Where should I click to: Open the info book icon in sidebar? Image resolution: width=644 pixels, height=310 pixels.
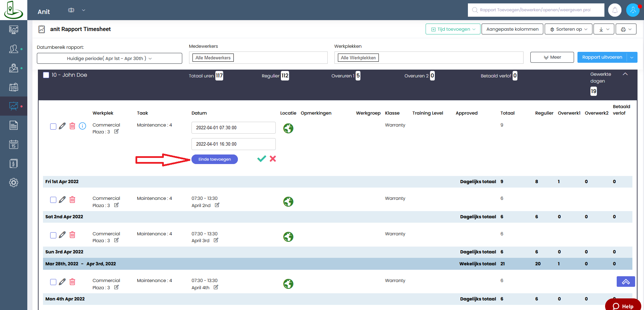pos(14,163)
